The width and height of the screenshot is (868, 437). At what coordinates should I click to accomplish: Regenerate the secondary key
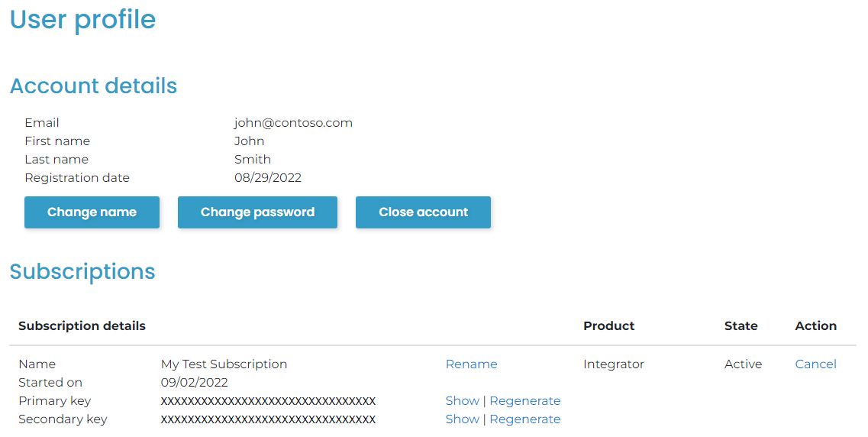click(x=525, y=419)
